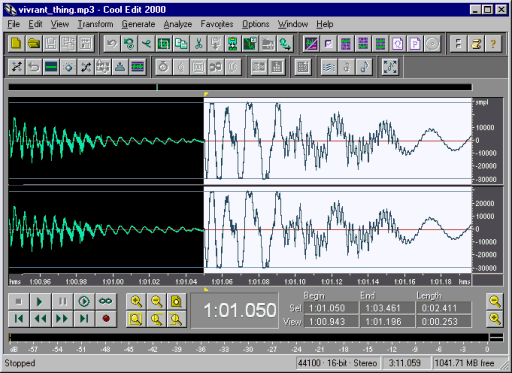Image resolution: width=512 pixels, height=373 pixels.
Task: Click the green Mix Paste toolbar icon
Action: [x=233, y=44]
